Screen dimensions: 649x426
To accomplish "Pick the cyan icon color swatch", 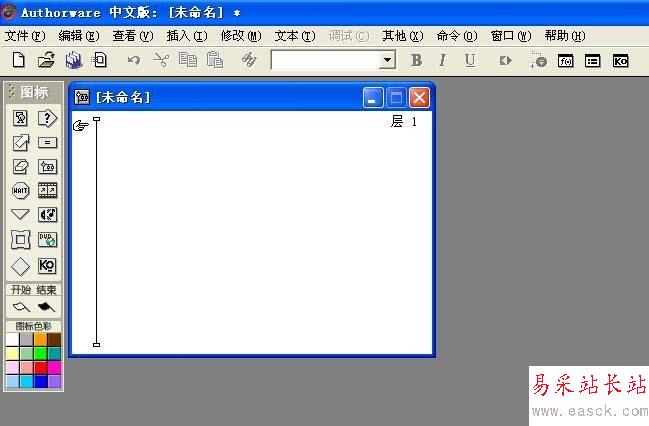I will pyautogui.click(x=26, y=381).
